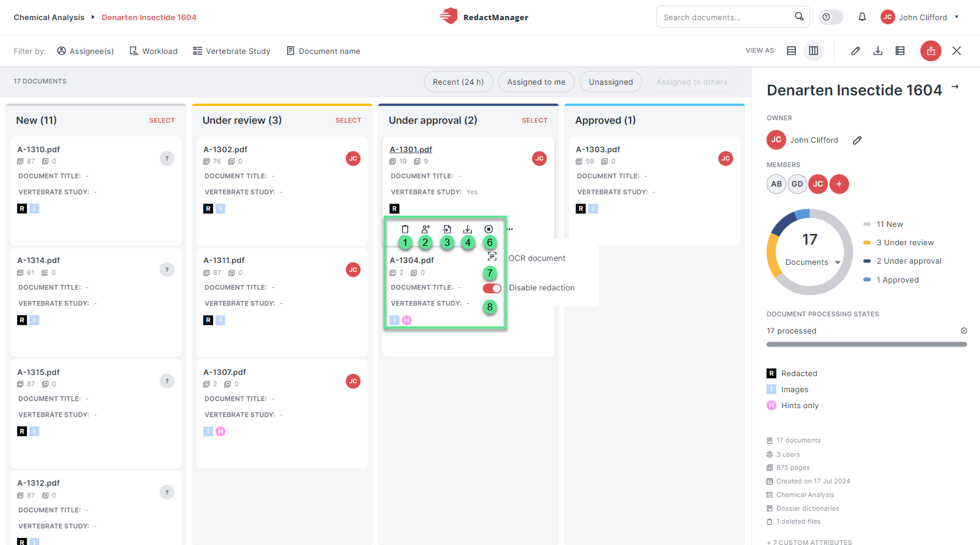This screenshot has height=545, width=980.
Task: Click SELECT in the Under approval column
Action: [x=535, y=120]
